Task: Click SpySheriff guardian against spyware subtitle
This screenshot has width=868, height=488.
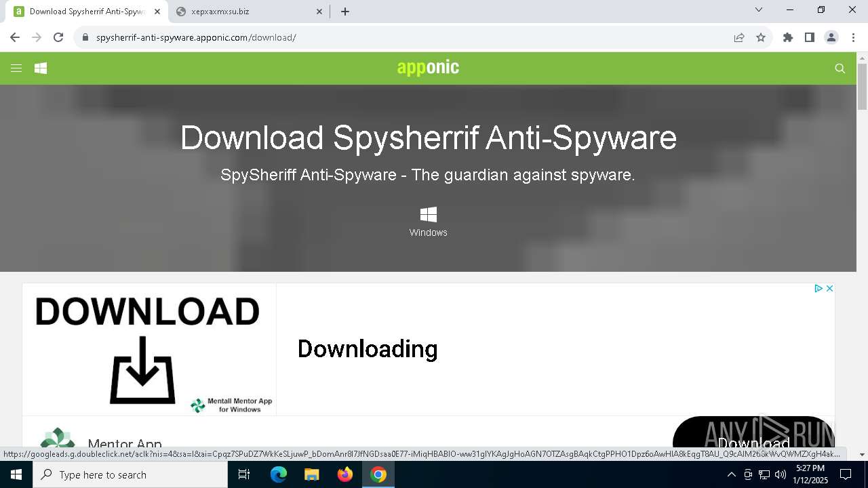Action: coord(428,175)
